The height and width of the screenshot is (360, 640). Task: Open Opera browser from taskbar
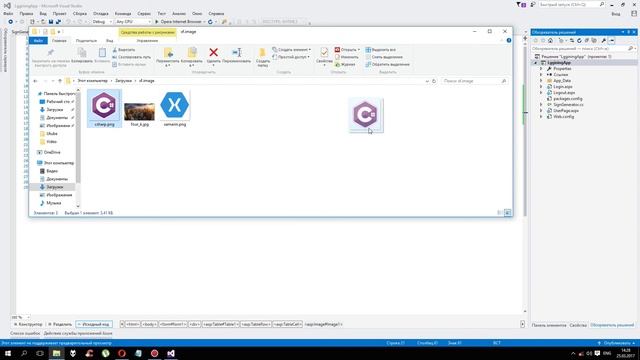point(122,353)
